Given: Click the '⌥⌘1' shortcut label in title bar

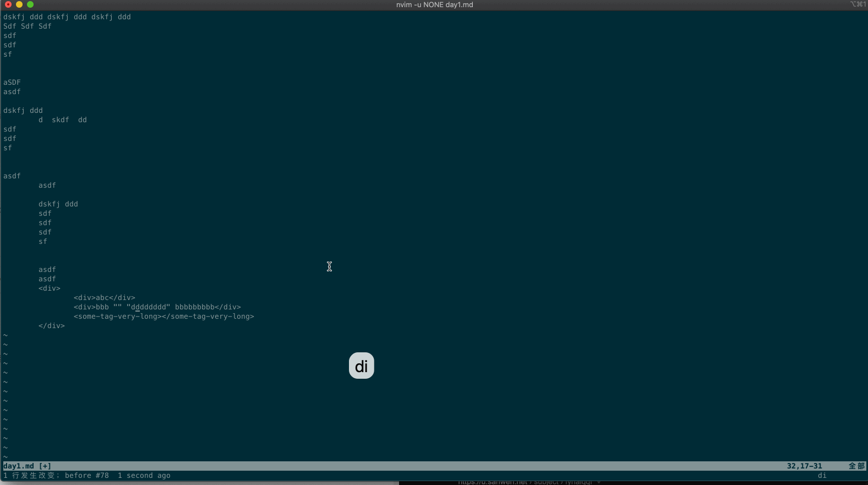Looking at the screenshot, I should coord(858,4).
